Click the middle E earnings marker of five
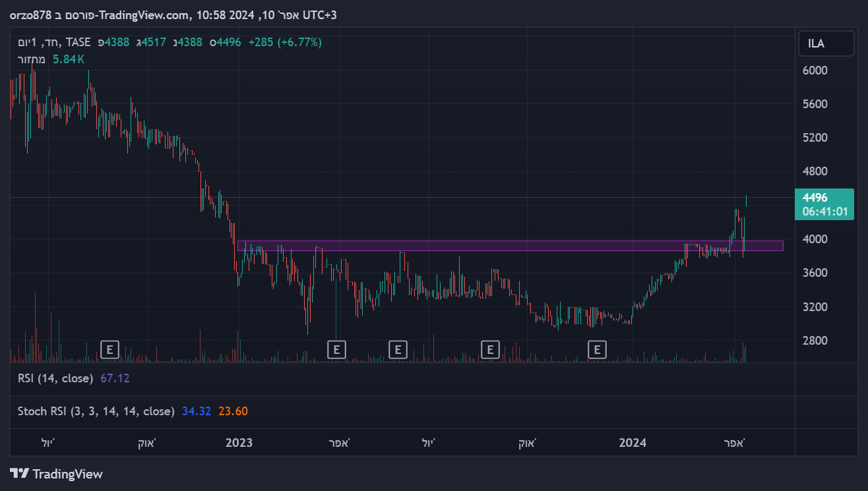 coord(398,349)
